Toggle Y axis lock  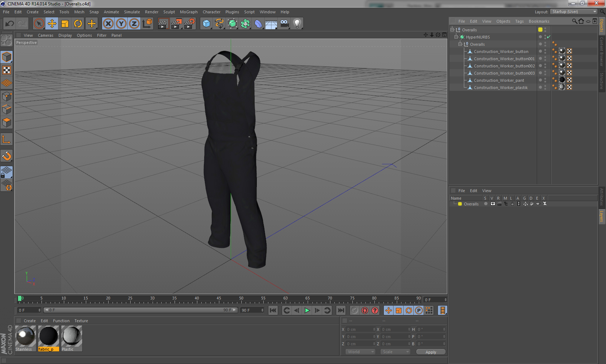(121, 24)
